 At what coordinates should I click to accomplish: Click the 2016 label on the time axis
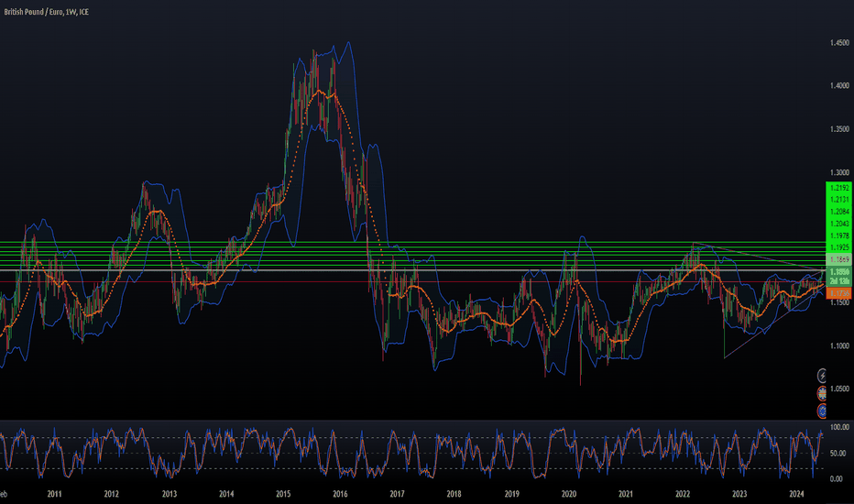pos(340,494)
